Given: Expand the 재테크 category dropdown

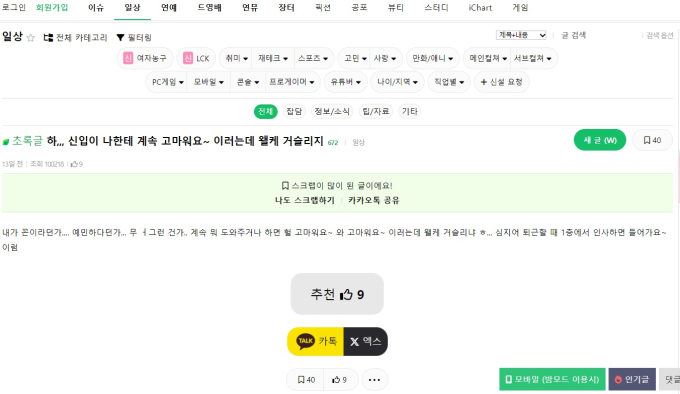Looking at the screenshot, I should tap(273, 58).
